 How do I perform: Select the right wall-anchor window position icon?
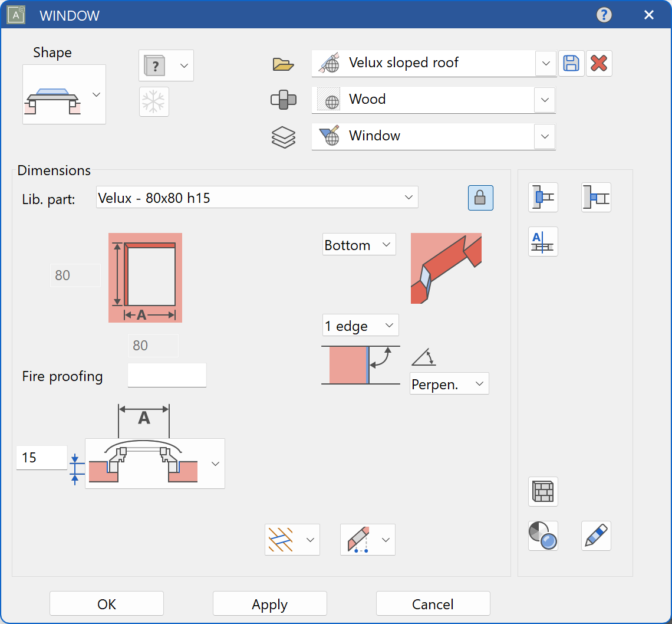point(596,198)
